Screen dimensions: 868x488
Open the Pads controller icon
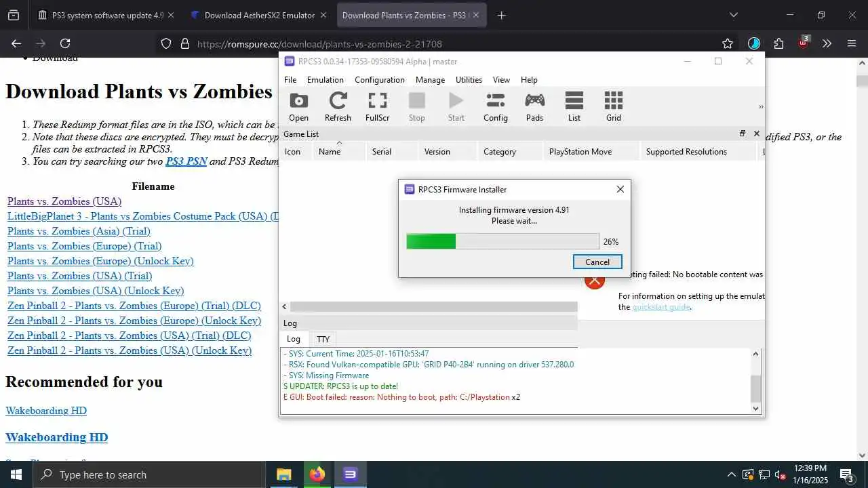coord(534,107)
